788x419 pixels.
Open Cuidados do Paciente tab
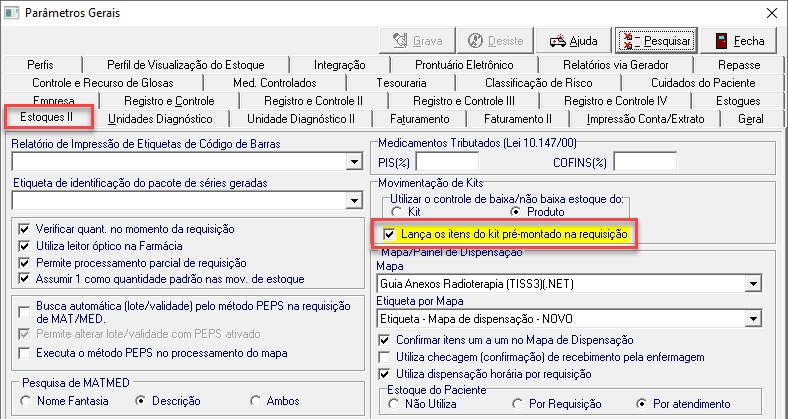[x=703, y=83]
